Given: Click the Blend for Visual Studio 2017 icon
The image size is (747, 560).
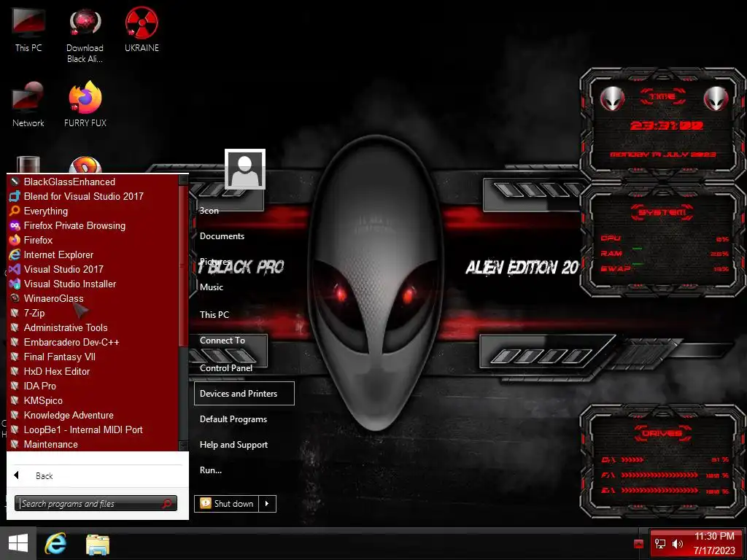Looking at the screenshot, I should point(15,196).
